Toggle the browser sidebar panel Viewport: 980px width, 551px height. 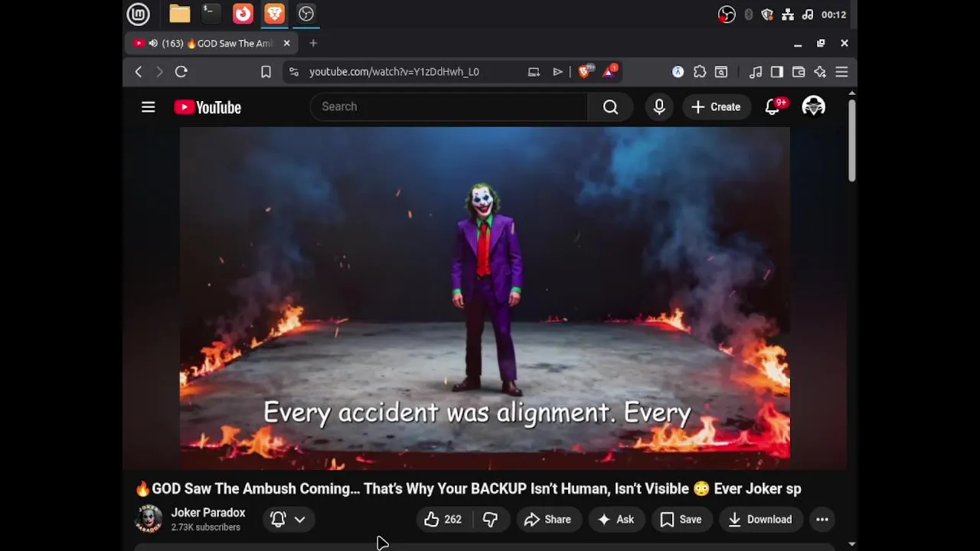coord(777,72)
